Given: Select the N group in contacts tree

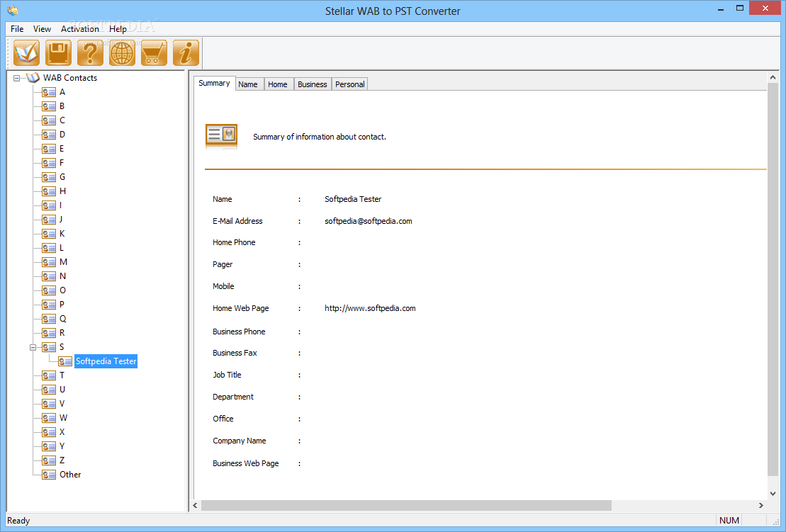Looking at the screenshot, I should [x=62, y=276].
